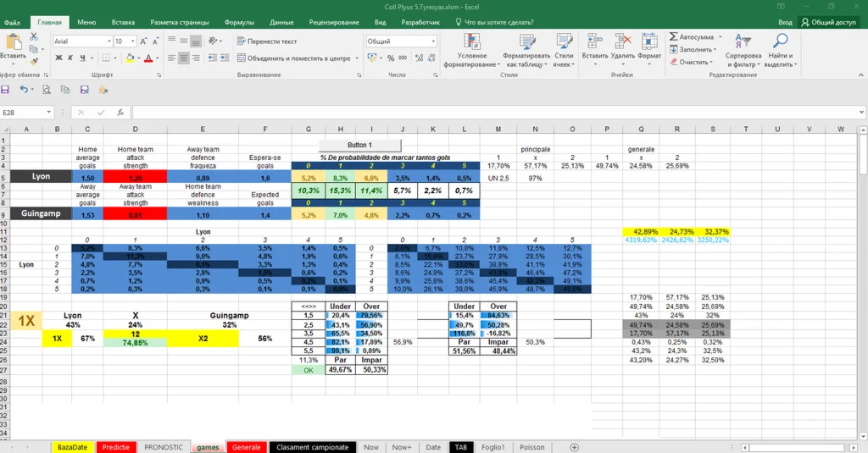Increase decimal places
This screenshot has height=453, width=868.
pos(419,58)
